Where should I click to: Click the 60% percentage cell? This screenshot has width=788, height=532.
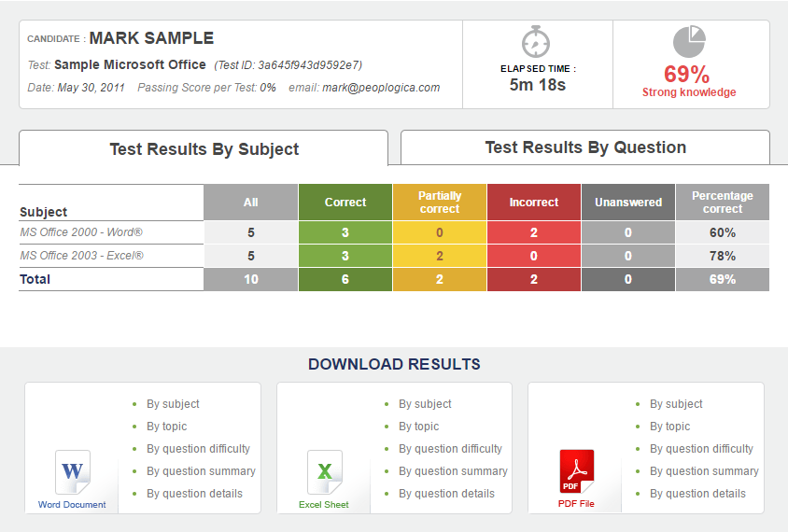(723, 232)
